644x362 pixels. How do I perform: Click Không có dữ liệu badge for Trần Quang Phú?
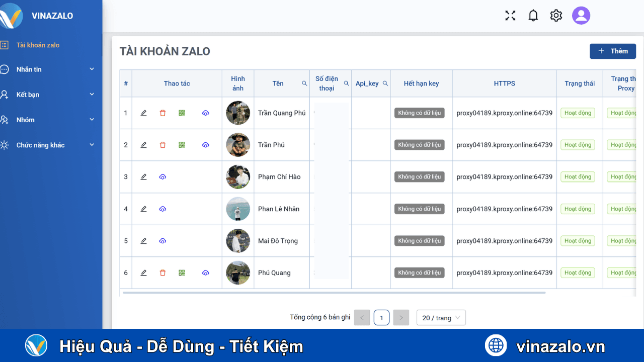(419, 113)
